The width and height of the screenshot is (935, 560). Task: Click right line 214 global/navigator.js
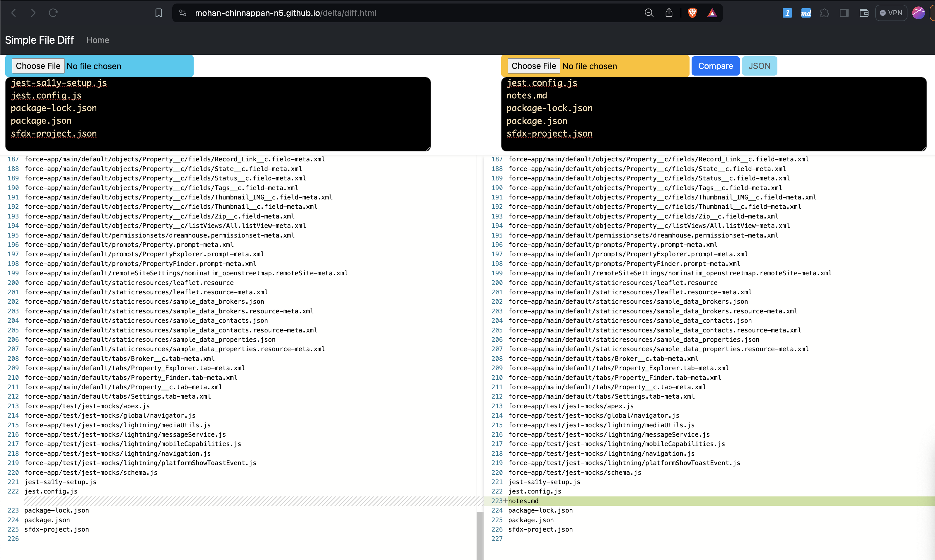(x=593, y=416)
